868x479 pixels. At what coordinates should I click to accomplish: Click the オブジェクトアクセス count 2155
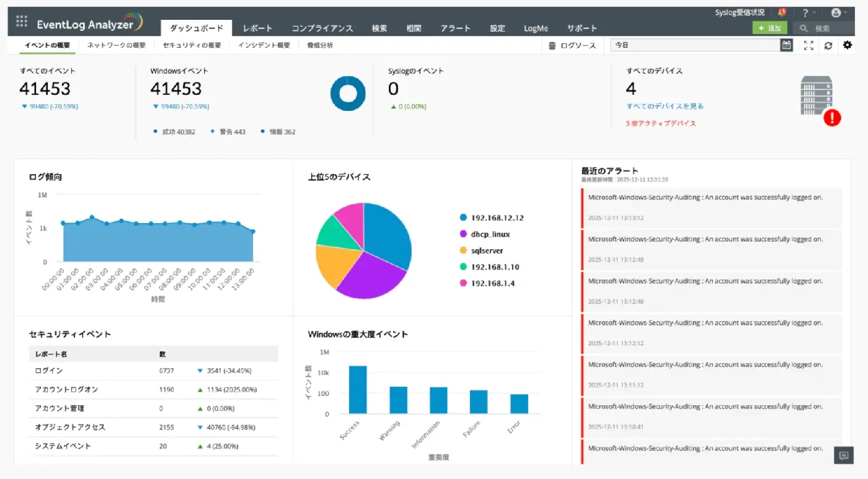(x=167, y=427)
